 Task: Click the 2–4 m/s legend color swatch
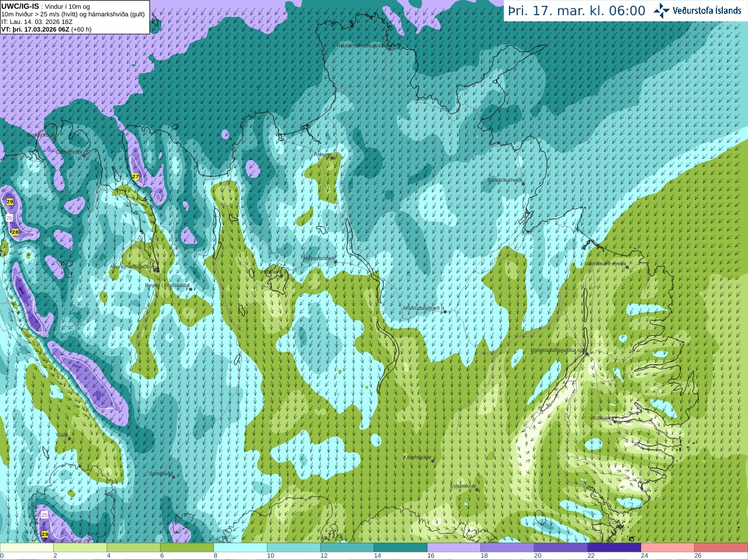(x=80, y=548)
